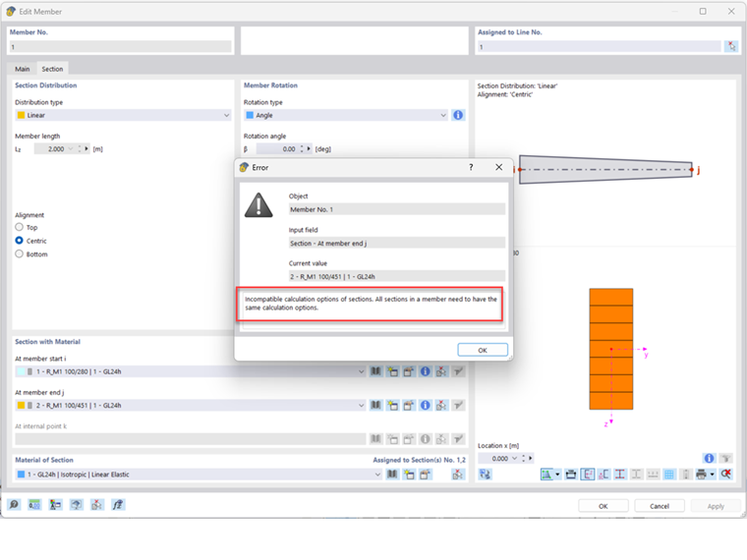
Task: Toggle the stress points I-section icon
Action: point(620,475)
